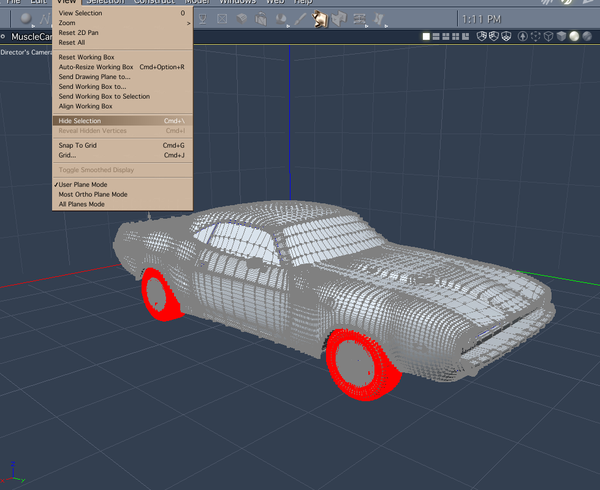This screenshot has width=600, height=490.
Task: Select the shaded sphere tool icon
Action: (x=281, y=18)
